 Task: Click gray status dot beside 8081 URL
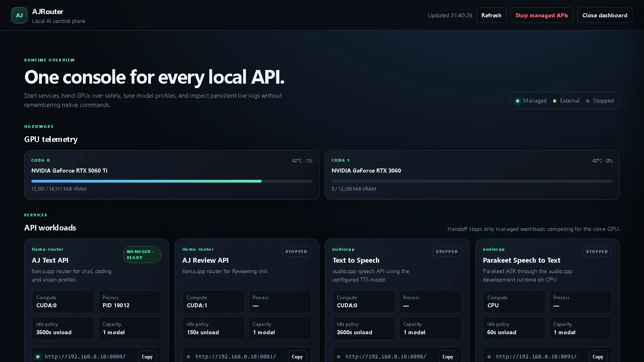tap(188, 357)
